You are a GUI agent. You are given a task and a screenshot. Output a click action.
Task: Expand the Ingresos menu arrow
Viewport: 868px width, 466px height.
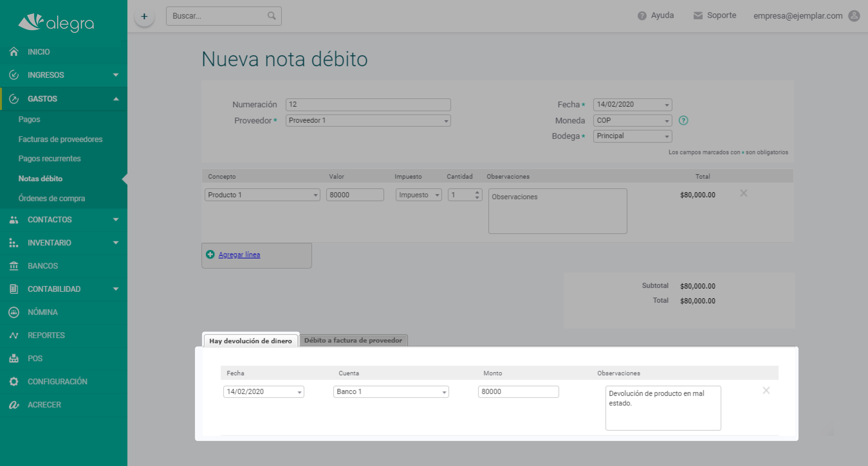pyautogui.click(x=116, y=75)
